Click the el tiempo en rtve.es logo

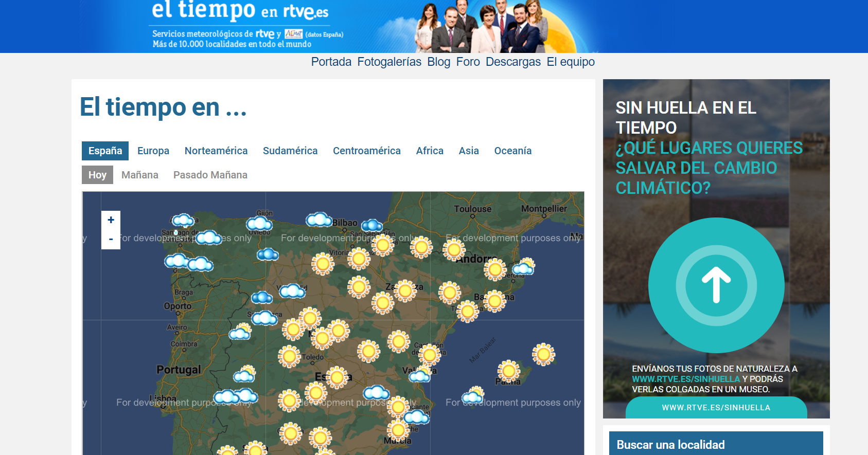pyautogui.click(x=240, y=11)
